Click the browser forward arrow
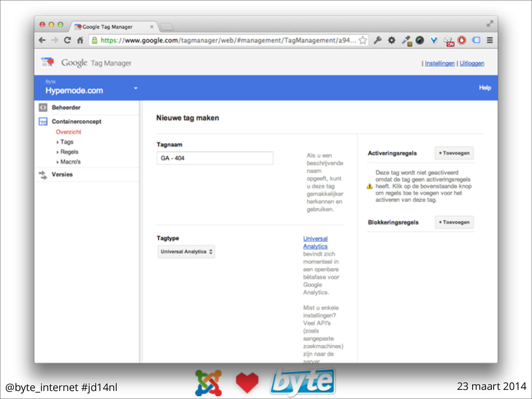 click(x=55, y=40)
